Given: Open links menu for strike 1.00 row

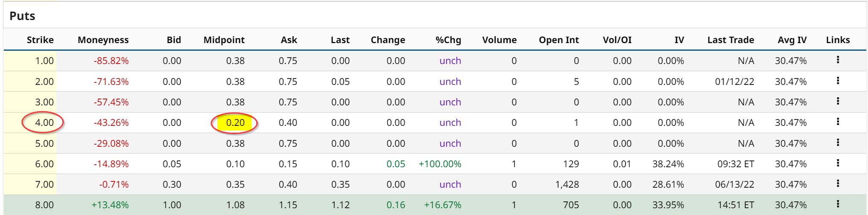Looking at the screenshot, I should pyautogui.click(x=838, y=60).
